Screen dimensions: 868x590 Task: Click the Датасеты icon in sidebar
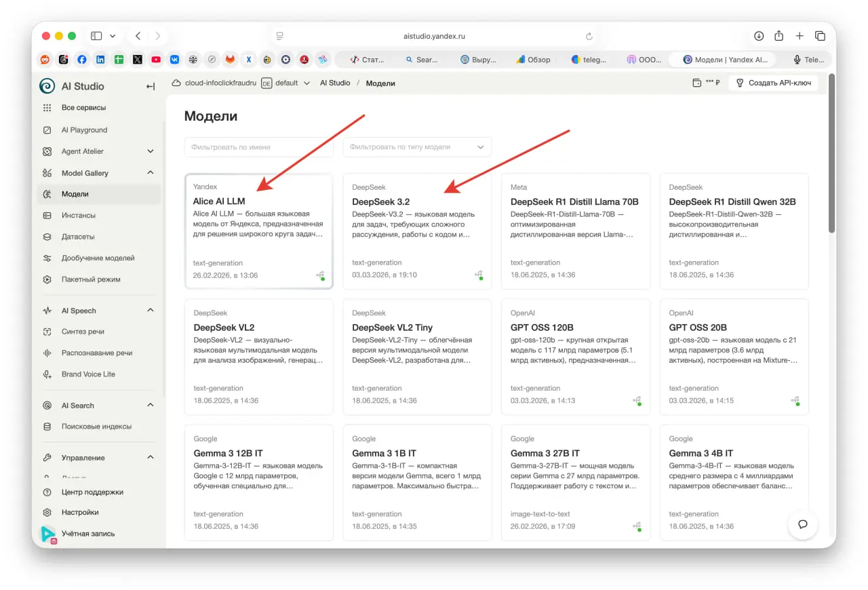pyautogui.click(x=47, y=237)
